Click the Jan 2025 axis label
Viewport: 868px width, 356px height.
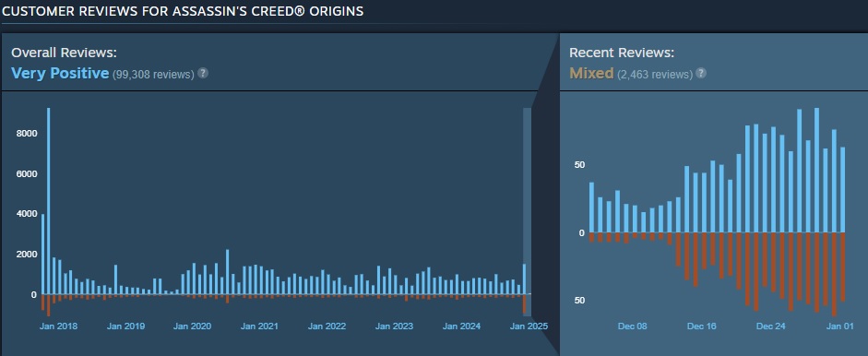point(529,326)
